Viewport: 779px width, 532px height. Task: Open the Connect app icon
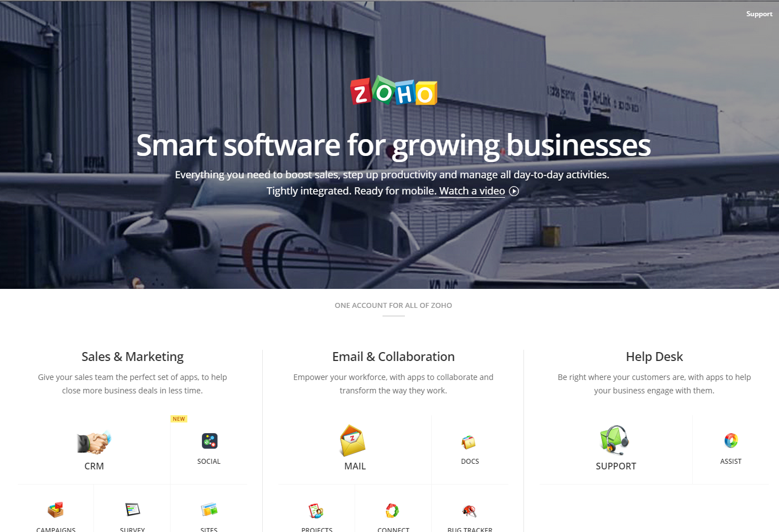pyautogui.click(x=393, y=510)
